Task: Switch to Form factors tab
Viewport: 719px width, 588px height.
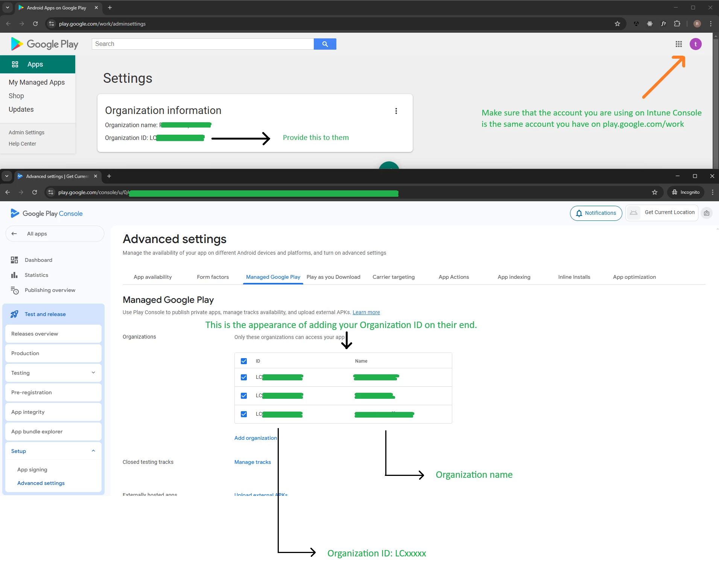Action: pos(213,277)
